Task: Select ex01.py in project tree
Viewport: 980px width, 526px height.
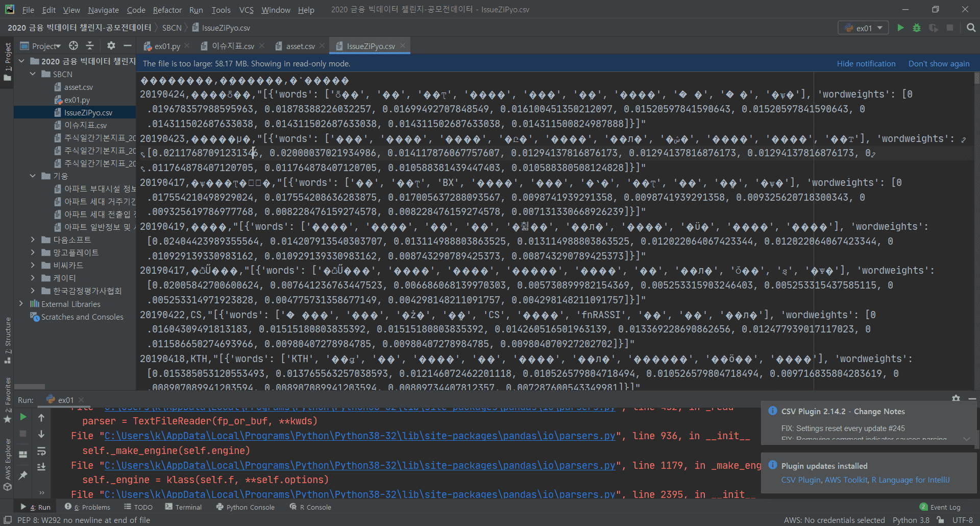Action: point(77,100)
